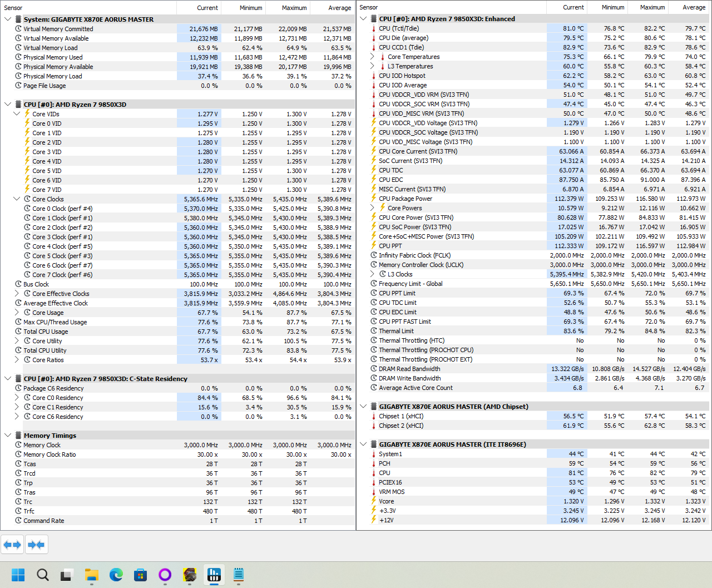This screenshot has width=712, height=588.
Task: Select the Average Active Core Count row label
Action: tap(416, 388)
